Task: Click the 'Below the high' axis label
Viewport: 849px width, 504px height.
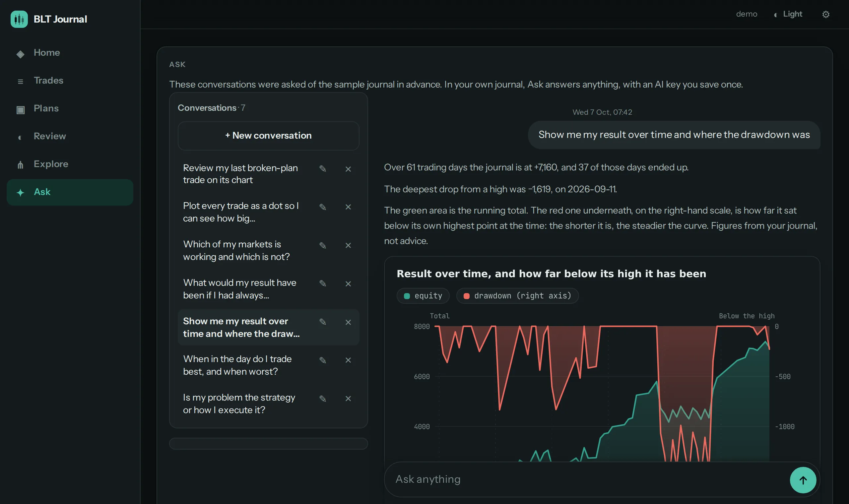Action: pos(747,316)
